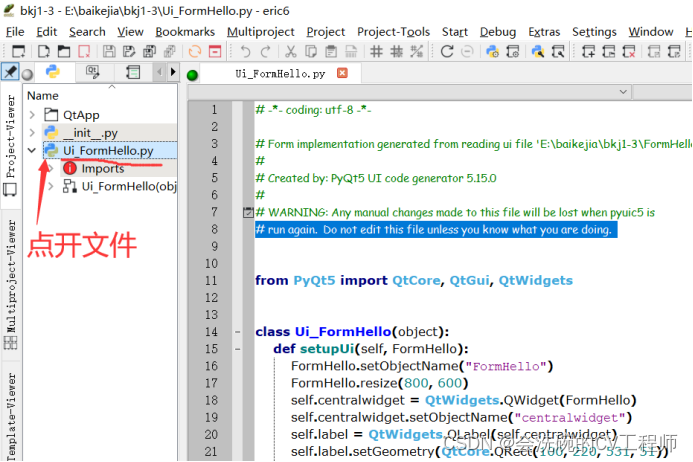Screen dimensions: 693x462
Task: Click the Comment hash icon
Action: pyautogui.click(x=376, y=51)
